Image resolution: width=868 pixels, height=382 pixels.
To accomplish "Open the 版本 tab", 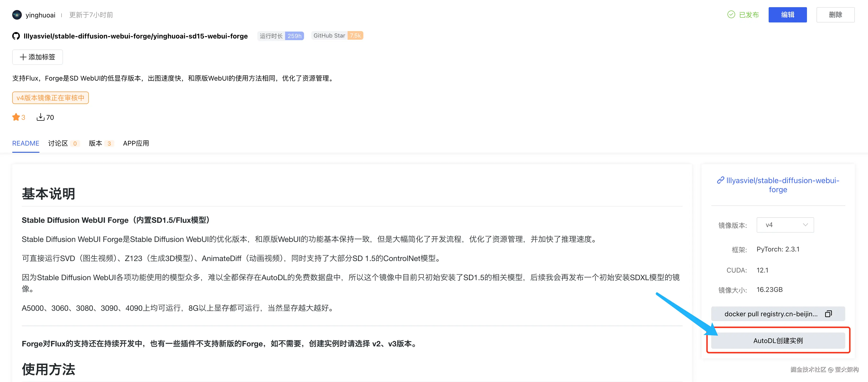I will click(x=95, y=143).
